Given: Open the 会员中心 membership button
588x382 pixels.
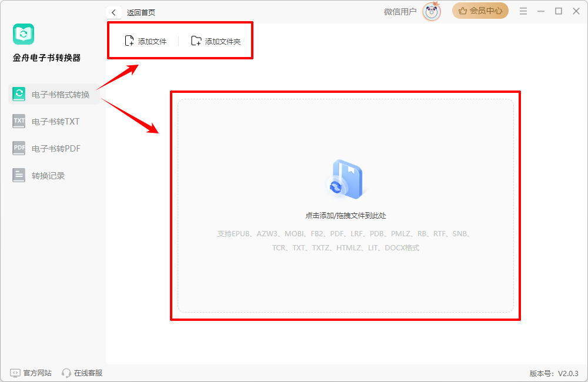Looking at the screenshot, I should [480, 11].
